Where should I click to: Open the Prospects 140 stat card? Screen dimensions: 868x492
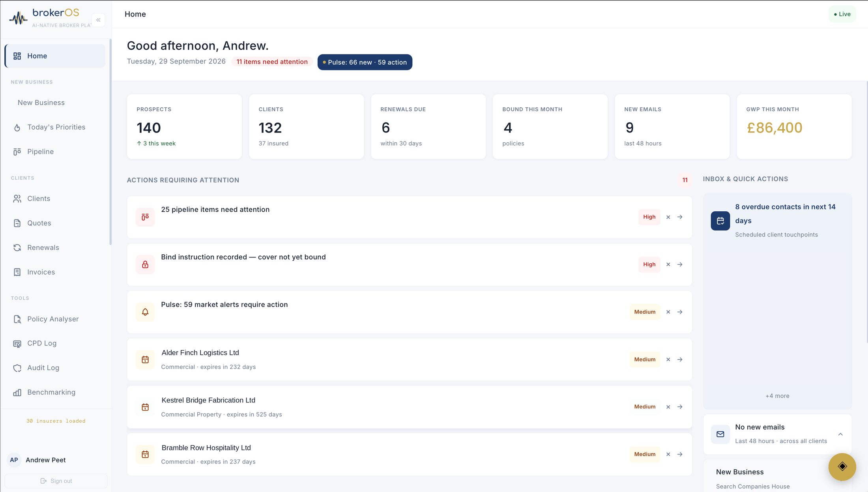184,127
